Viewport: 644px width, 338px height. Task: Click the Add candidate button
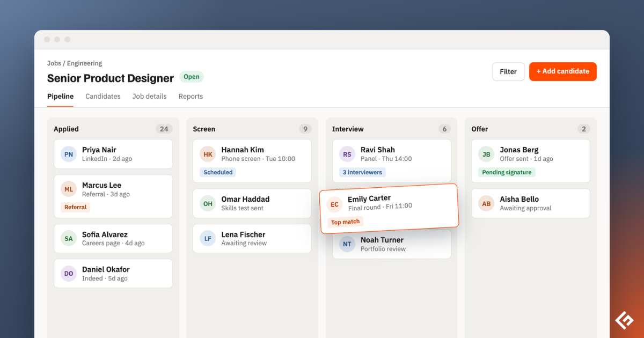tap(563, 71)
